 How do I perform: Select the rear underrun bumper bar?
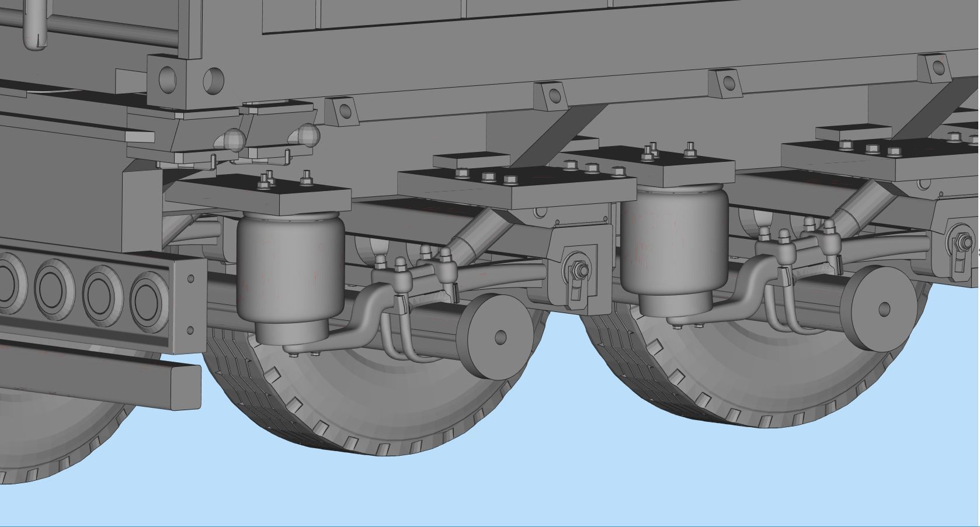pos(99,373)
